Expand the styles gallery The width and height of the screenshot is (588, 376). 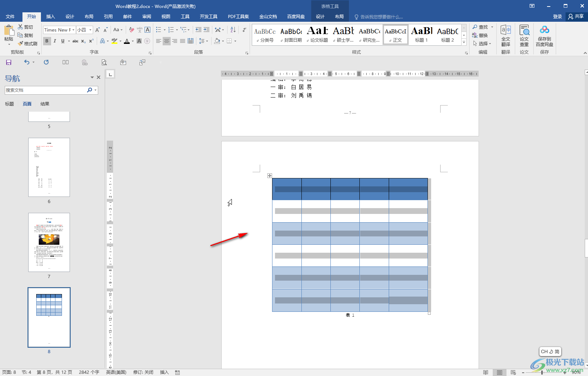click(464, 42)
